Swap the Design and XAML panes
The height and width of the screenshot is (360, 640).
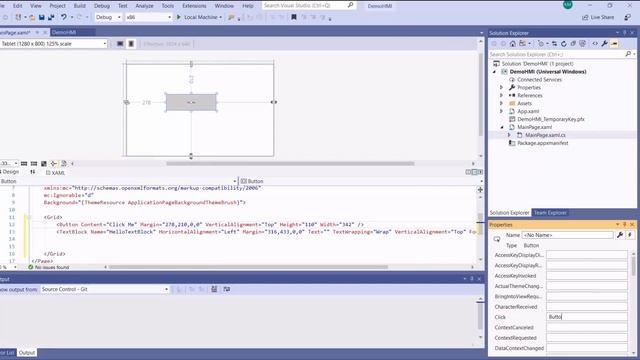[33, 172]
